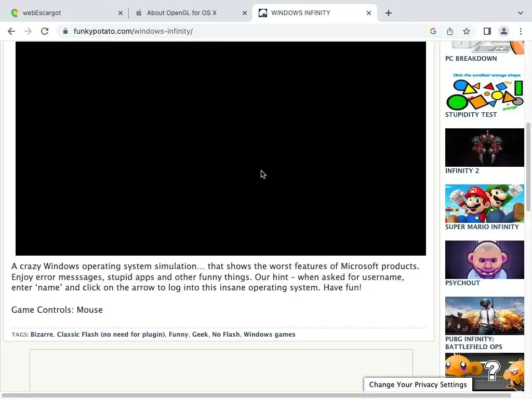This screenshot has height=399, width=532.
Task: Open the user profile menu
Action: [504, 31]
